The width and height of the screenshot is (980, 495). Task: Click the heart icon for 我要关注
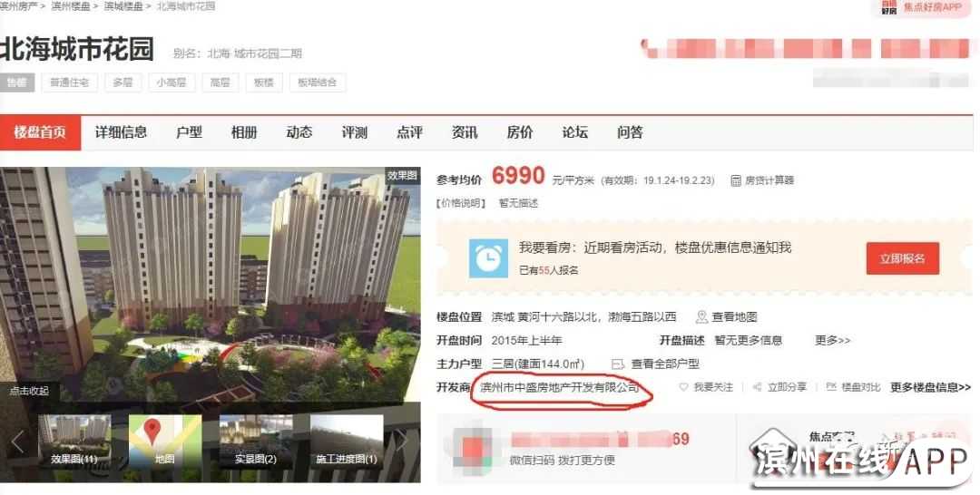click(683, 387)
